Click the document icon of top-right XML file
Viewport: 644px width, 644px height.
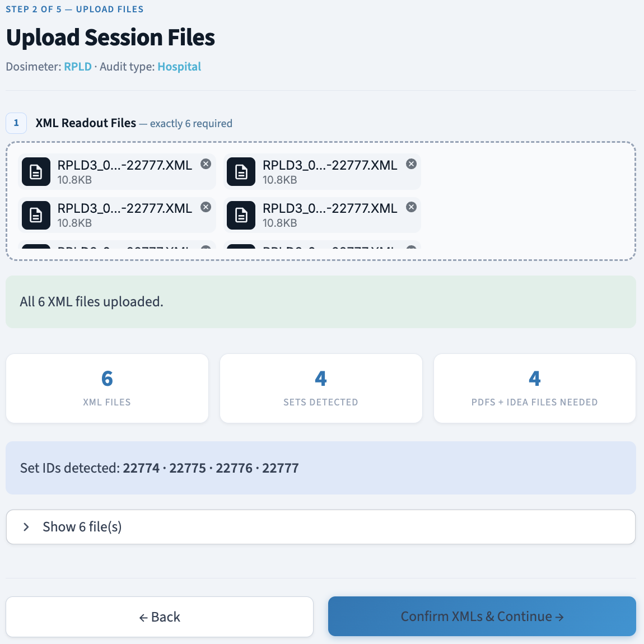[241, 172]
